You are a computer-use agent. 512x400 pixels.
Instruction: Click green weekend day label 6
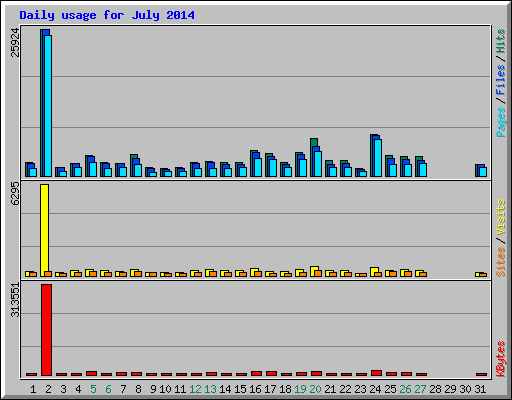108,389
